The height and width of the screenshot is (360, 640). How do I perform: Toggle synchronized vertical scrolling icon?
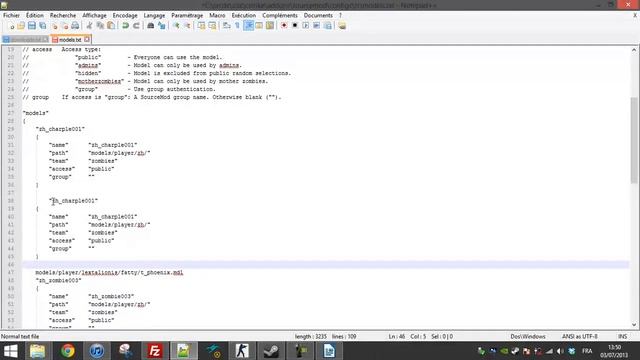(202, 26)
